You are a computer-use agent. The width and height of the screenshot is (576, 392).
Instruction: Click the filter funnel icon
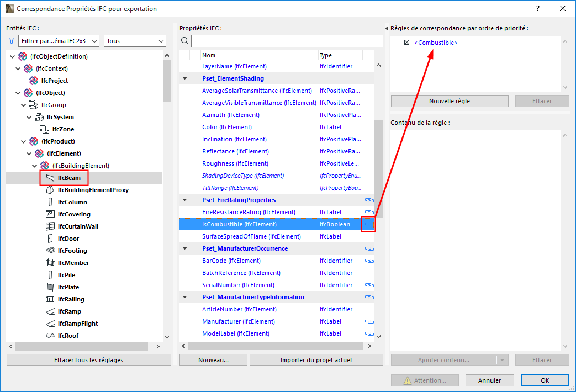(x=12, y=41)
